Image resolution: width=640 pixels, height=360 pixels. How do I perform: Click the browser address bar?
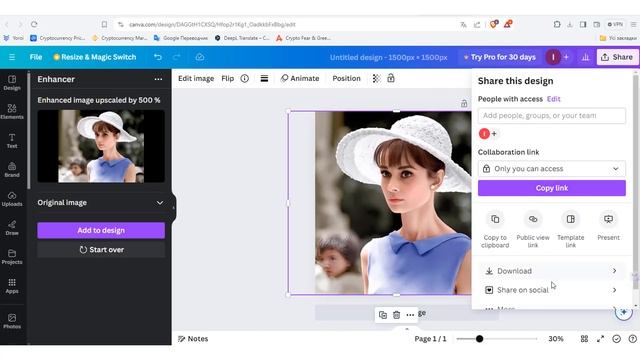coord(286,24)
